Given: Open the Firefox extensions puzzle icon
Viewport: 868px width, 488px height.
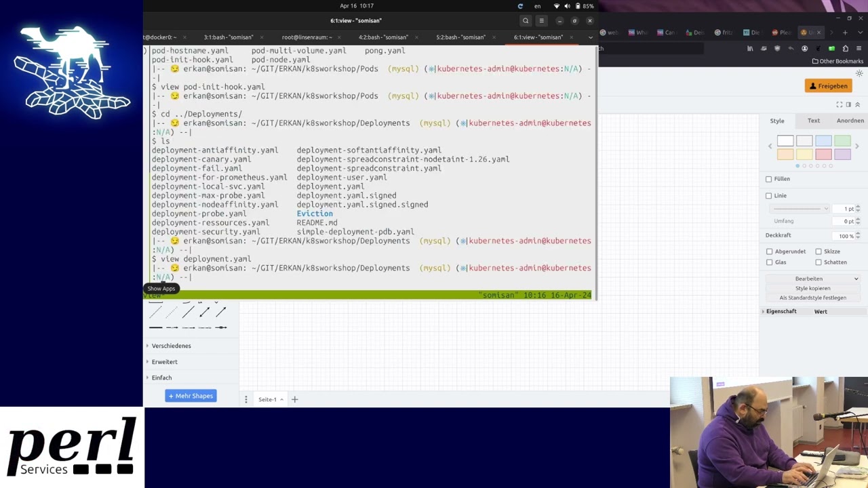Looking at the screenshot, I should click(845, 49).
